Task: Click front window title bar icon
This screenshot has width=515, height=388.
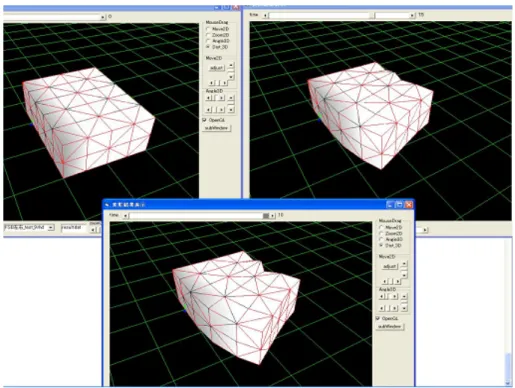Action: [x=107, y=204]
